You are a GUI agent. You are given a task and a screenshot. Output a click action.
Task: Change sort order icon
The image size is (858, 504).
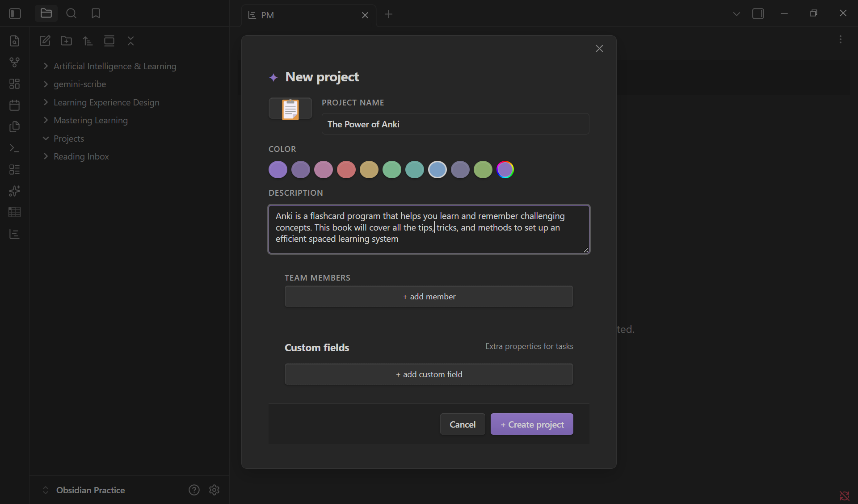[x=88, y=41]
